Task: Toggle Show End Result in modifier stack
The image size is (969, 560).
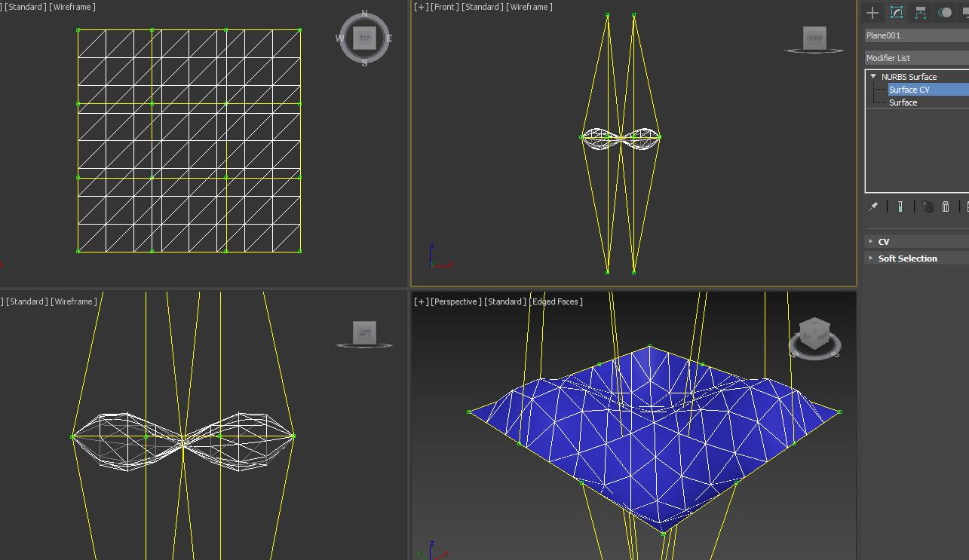Action: 900,207
